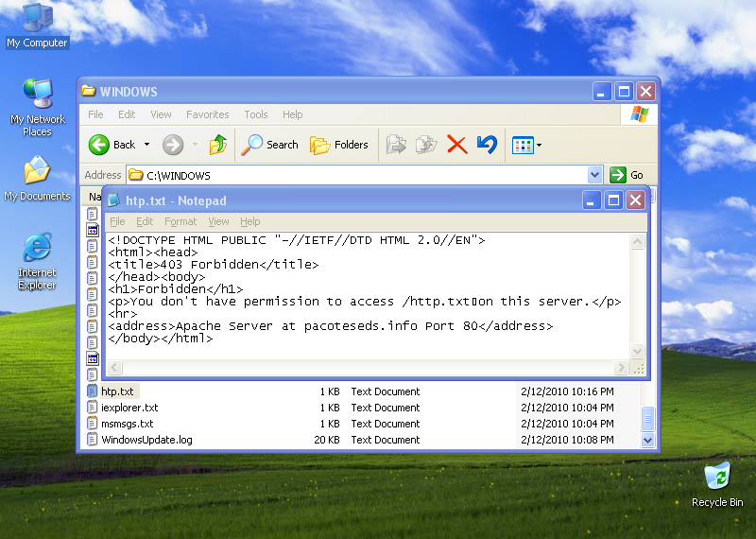Open Explorer's Edit menu
The height and width of the screenshot is (539, 756).
point(127,114)
